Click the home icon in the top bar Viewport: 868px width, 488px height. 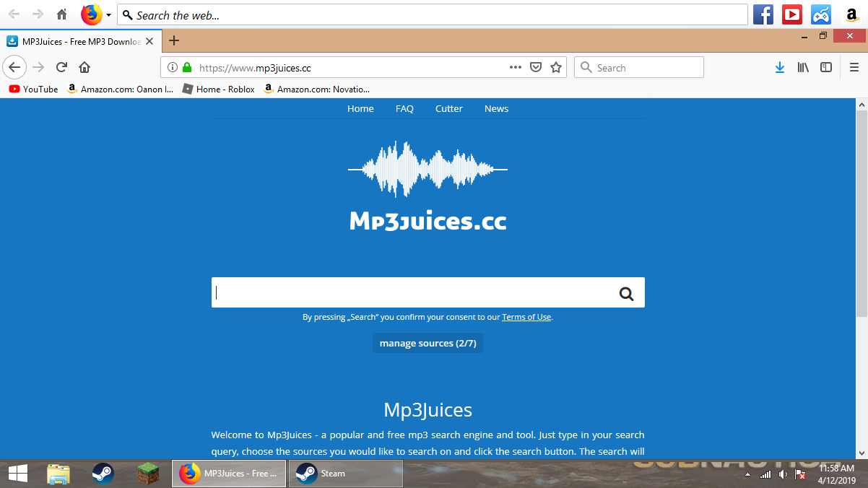point(62,14)
